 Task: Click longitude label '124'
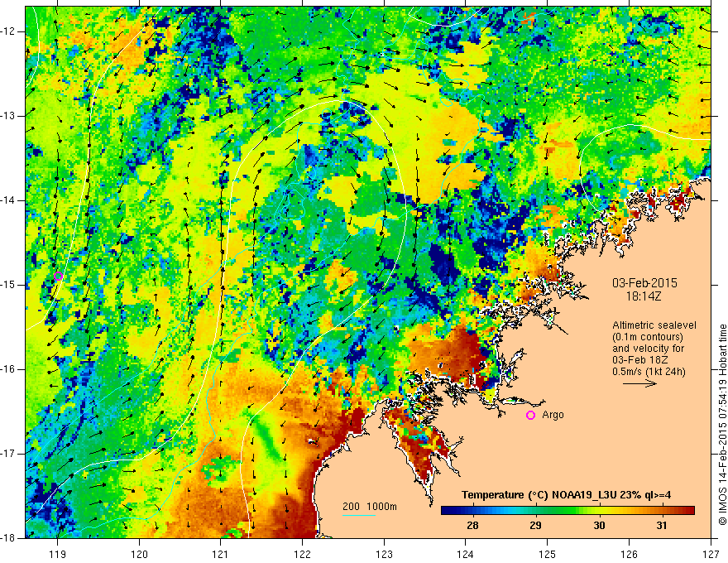point(466,554)
